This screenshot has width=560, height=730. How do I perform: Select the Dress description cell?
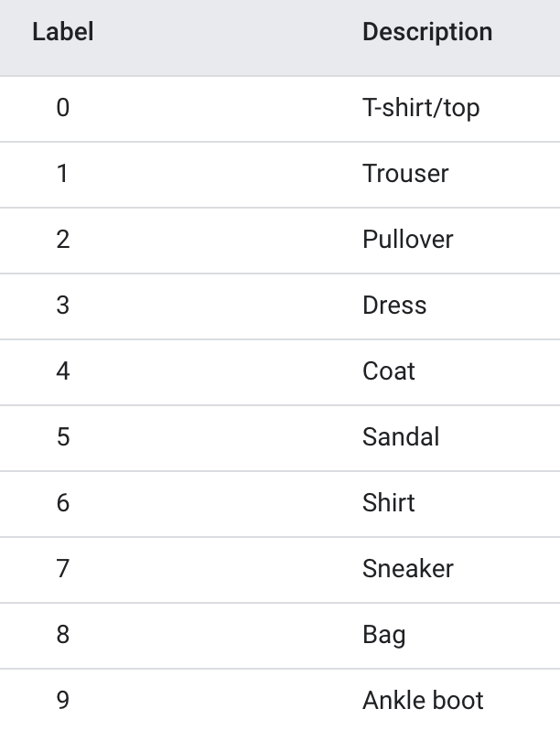(394, 306)
